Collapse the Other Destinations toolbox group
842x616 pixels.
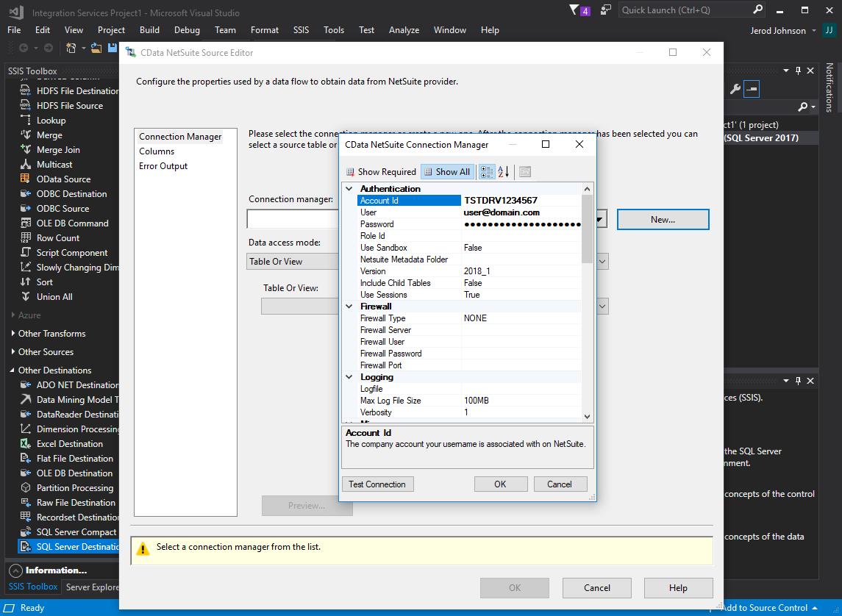click(13, 370)
